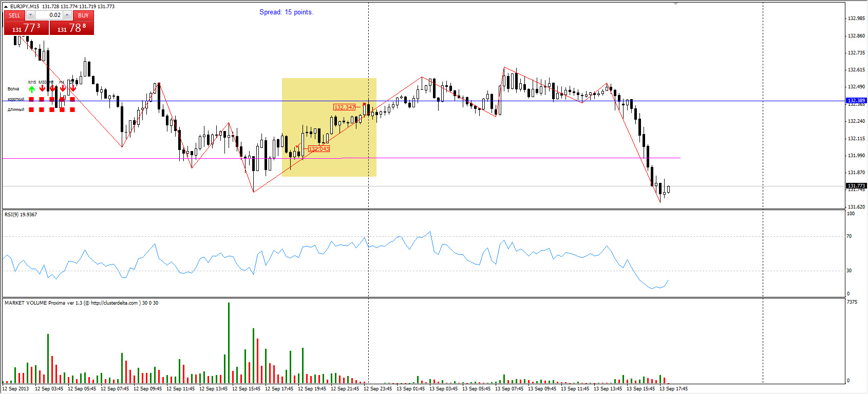868x394 pixels.
Task: Click the red down arrow under M30
Action: (x=42, y=88)
